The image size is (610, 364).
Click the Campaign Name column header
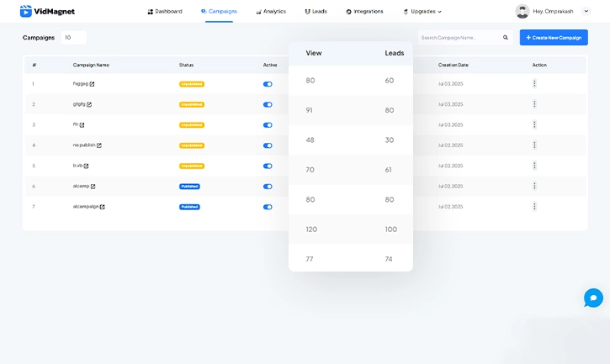pos(91,65)
